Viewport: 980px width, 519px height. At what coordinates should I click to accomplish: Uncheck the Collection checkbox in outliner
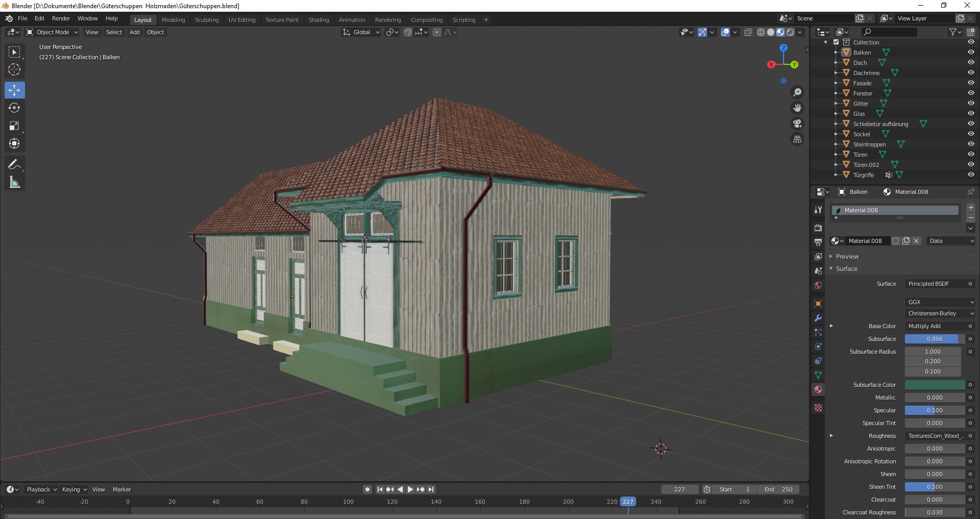(836, 42)
